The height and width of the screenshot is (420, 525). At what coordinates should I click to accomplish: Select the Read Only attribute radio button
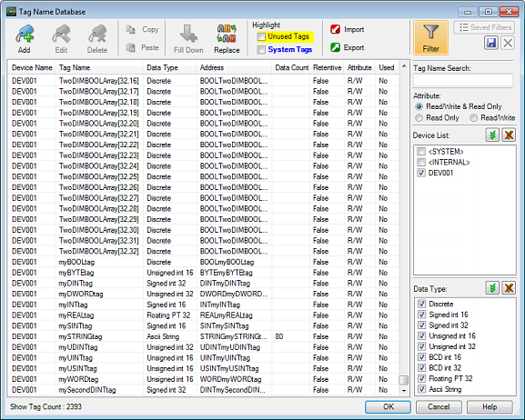click(419, 118)
